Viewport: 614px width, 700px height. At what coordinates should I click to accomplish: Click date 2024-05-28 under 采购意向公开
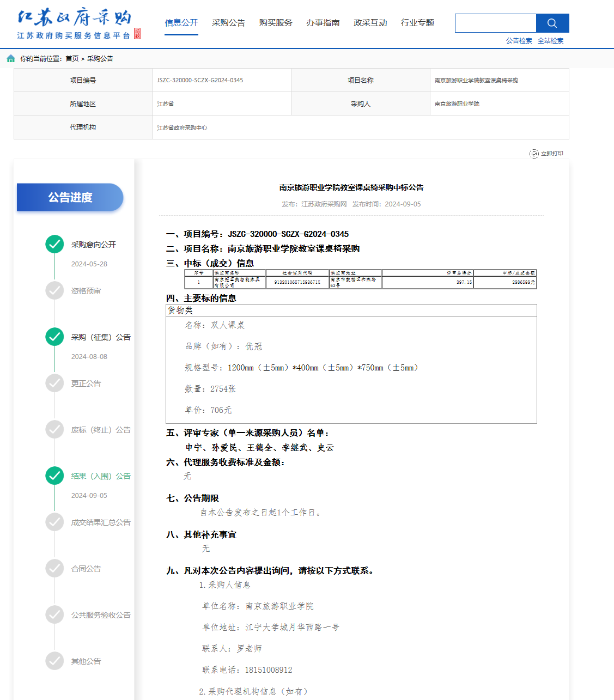tap(89, 264)
